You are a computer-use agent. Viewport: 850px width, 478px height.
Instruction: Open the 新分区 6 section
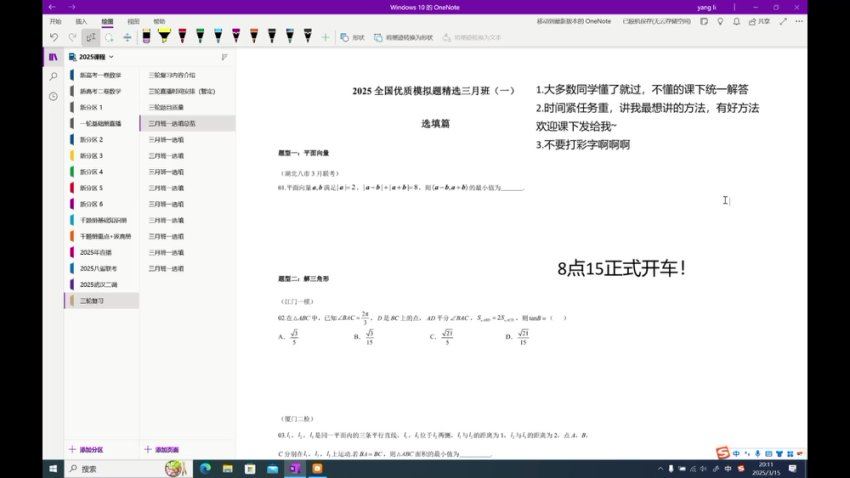click(x=102, y=204)
